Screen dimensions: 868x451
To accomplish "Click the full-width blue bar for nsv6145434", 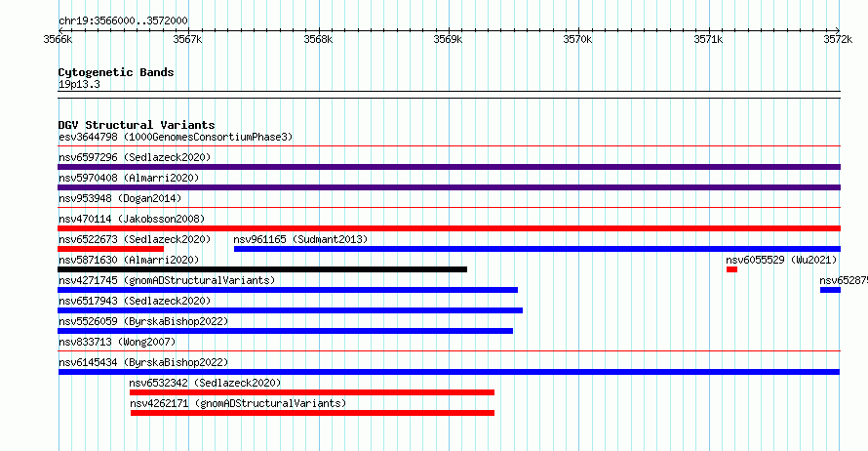I will 449,372.
